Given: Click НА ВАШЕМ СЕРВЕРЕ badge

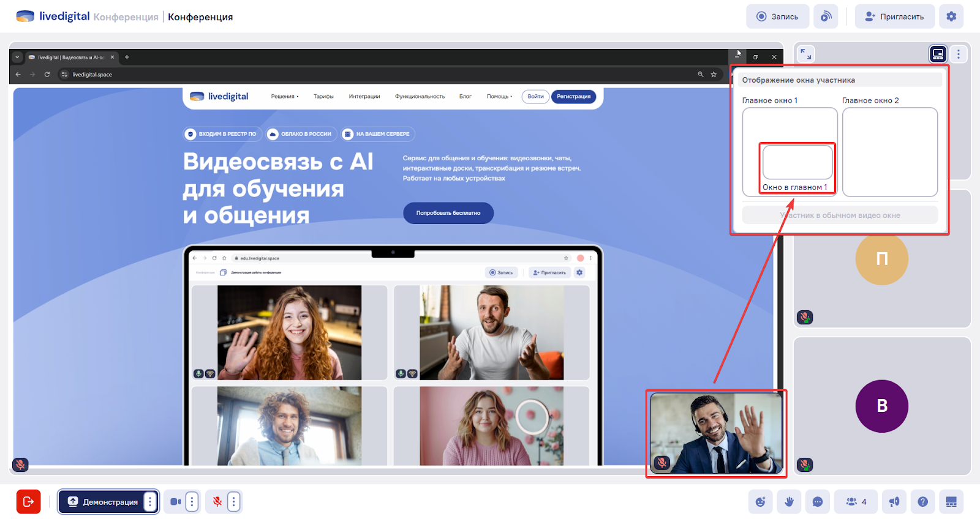Looking at the screenshot, I should click(x=377, y=134).
